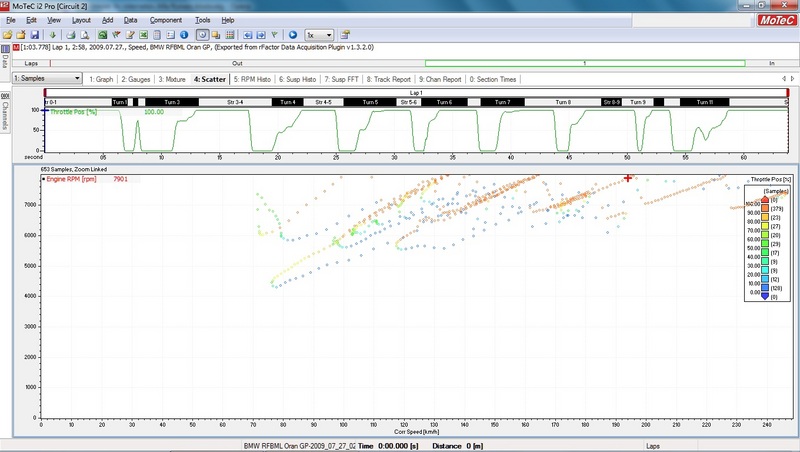Image resolution: width=800 pixels, height=452 pixels.
Task: Open the File menu
Action: 11,20
